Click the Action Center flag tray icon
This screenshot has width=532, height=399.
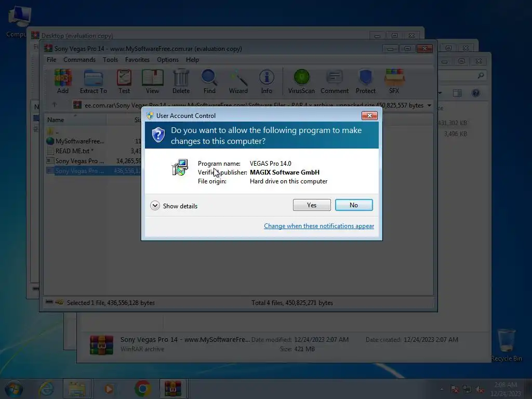click(x=454, y=390)
